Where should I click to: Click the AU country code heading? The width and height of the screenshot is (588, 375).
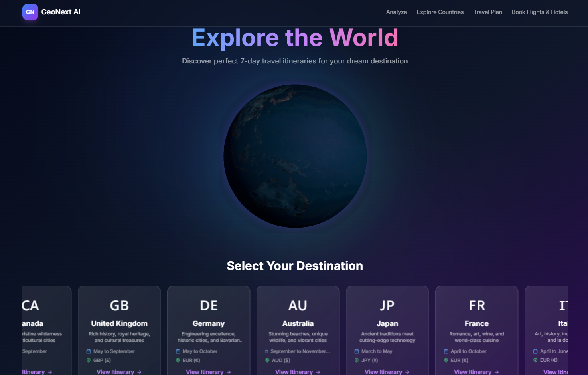point(298,306)
